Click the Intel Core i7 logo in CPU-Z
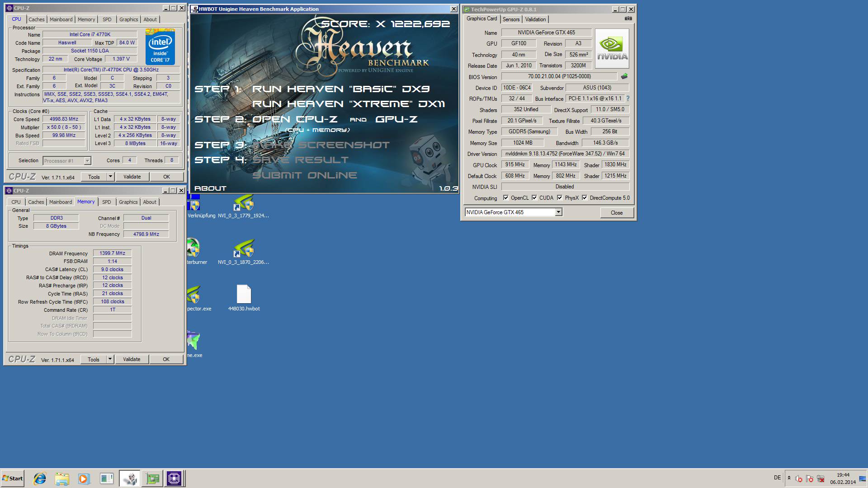The width and height of the screenshot is (868, 488). (x=160, y=47)
